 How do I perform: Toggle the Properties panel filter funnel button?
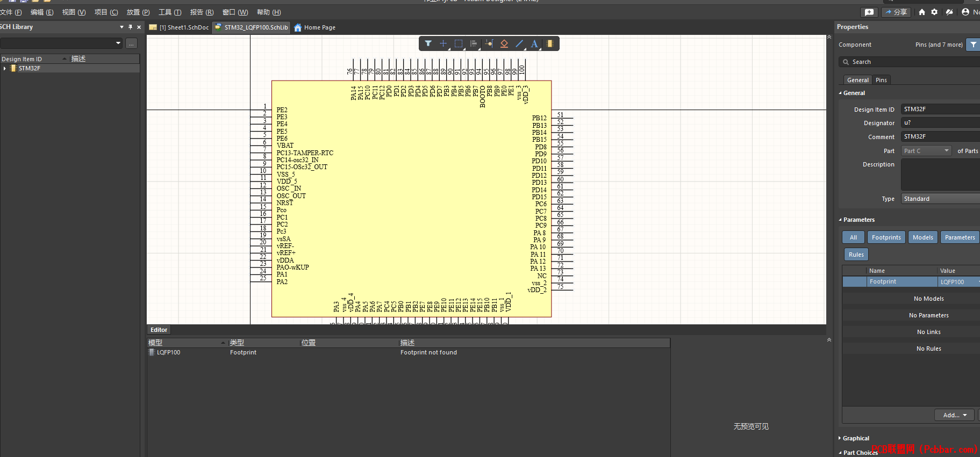(x=973, y=45)
